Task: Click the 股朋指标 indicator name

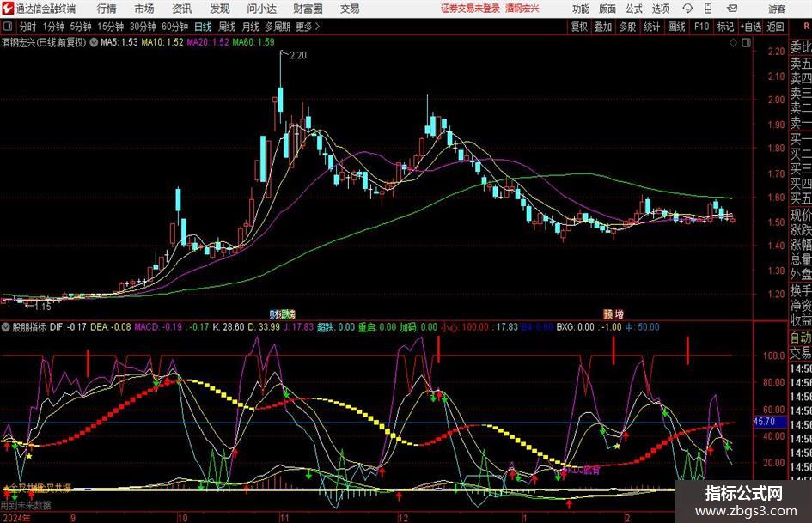Action: point(29,327)
